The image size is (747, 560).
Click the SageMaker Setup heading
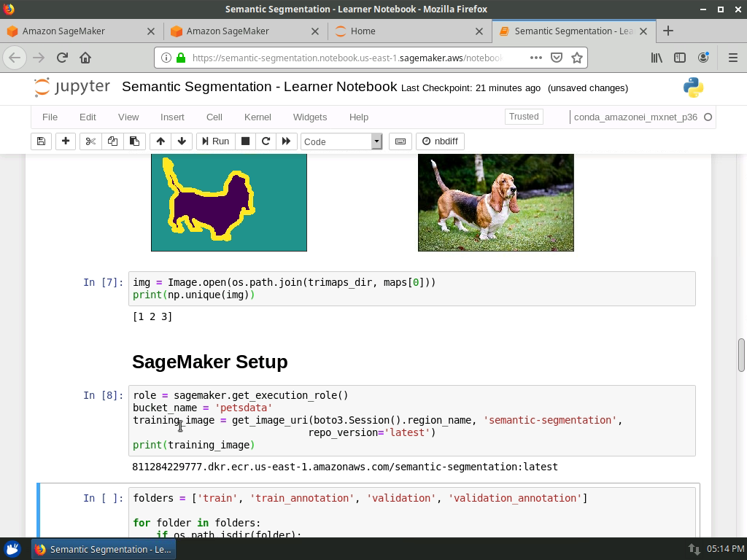click(x=210, y=362)
